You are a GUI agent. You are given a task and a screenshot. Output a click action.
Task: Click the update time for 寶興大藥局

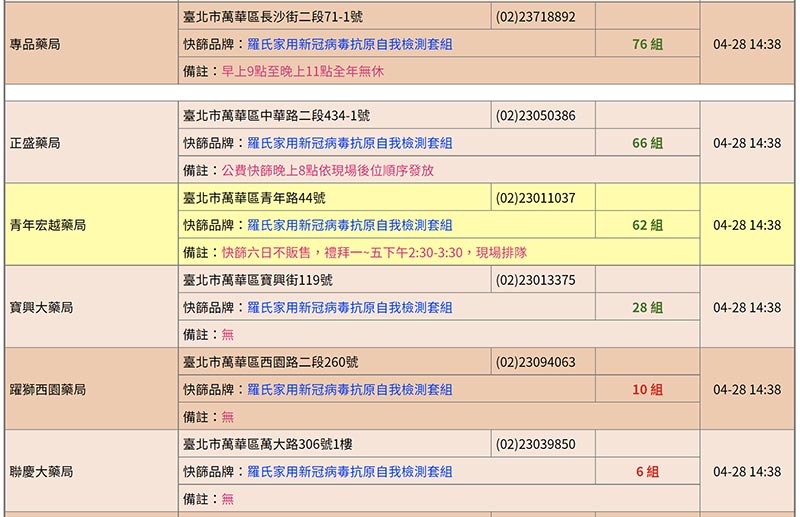pos(747,308)
